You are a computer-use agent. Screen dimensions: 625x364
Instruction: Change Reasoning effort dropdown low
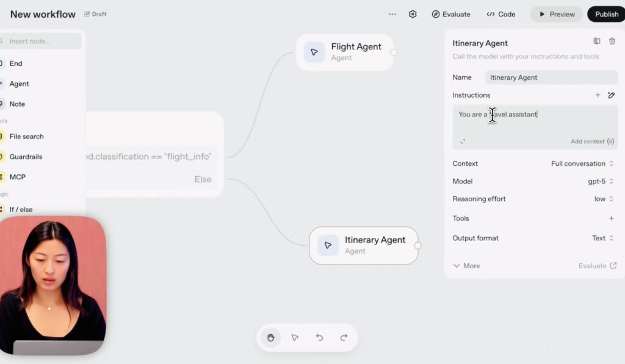(x=604, y=199)
